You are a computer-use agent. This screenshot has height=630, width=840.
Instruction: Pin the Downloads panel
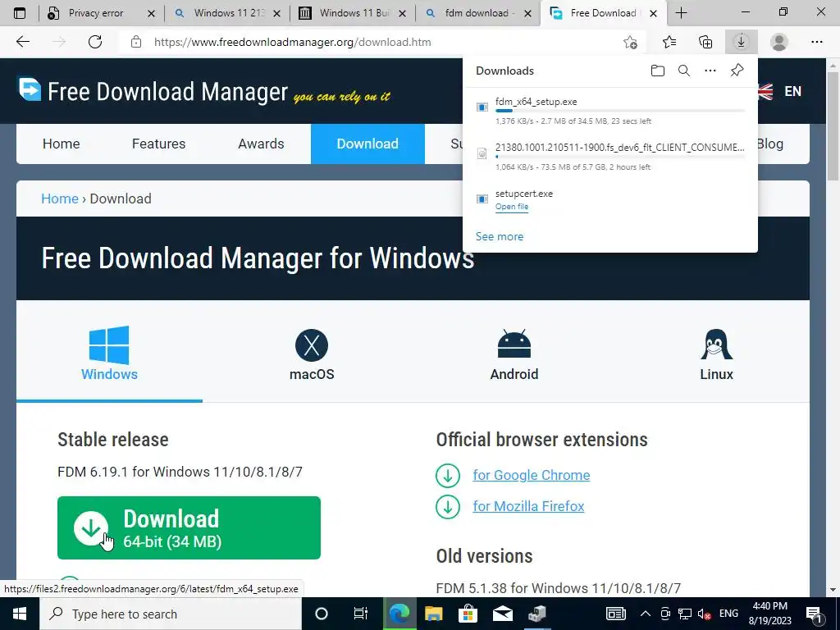[x=737, y=71]
